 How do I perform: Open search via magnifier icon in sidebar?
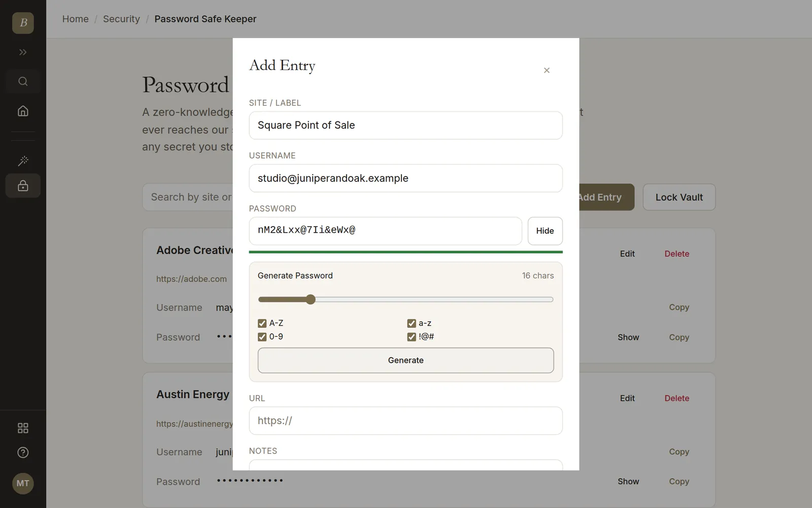pos(23,81)
